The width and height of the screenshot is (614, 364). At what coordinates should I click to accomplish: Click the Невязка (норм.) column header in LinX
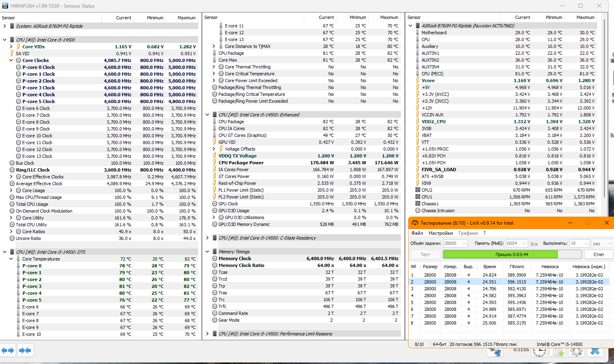589,267
